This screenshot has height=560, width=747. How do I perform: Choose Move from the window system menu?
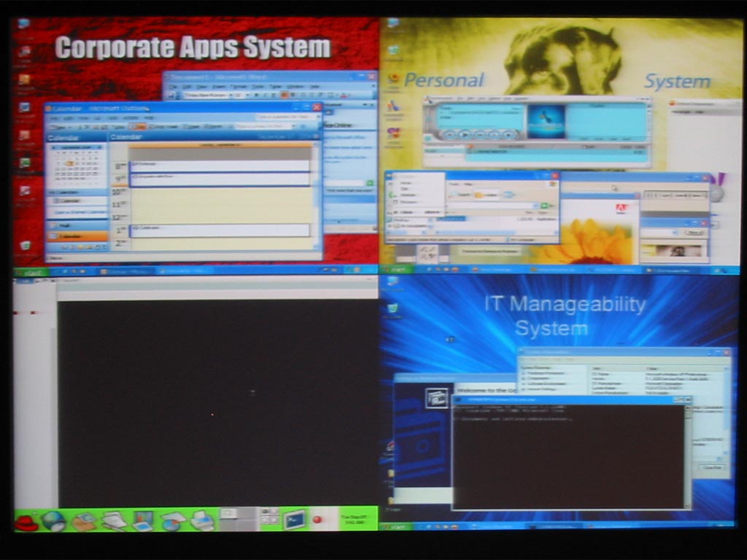[406, 183]
